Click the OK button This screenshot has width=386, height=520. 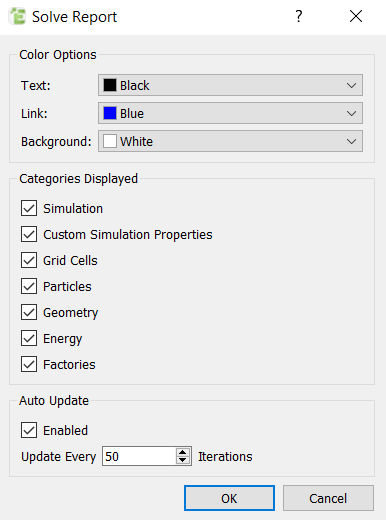229,498
